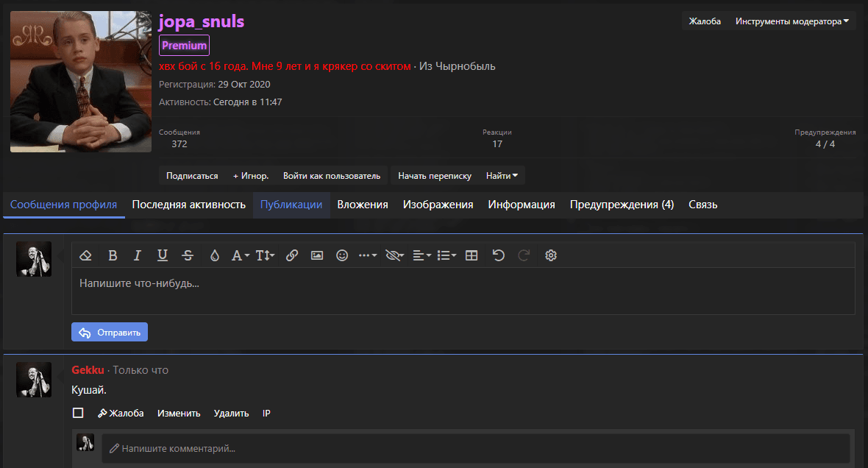Toggle strikethrough formatting in editor

click(x=188, y=255)
